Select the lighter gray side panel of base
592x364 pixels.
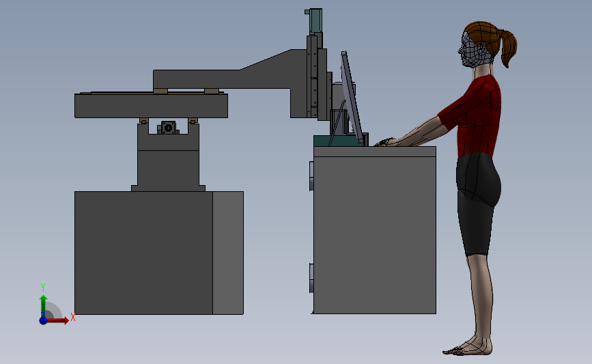[x=228, y=253]
